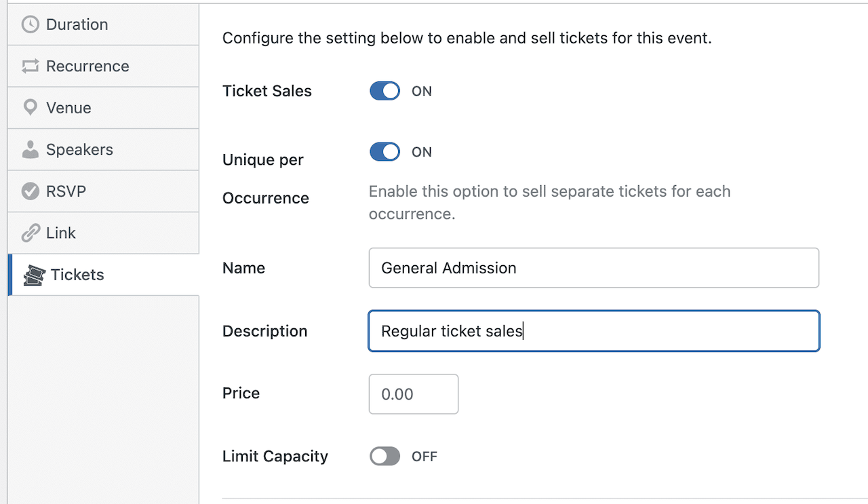Open the Duration tab label
This screenshot has height=504, width=868.
click(77, 24)
